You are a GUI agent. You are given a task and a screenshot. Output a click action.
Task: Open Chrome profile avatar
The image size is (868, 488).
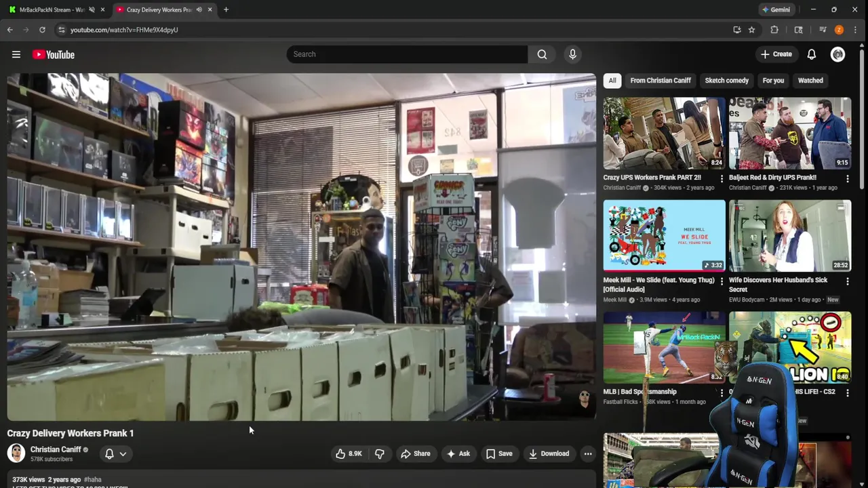839,30
